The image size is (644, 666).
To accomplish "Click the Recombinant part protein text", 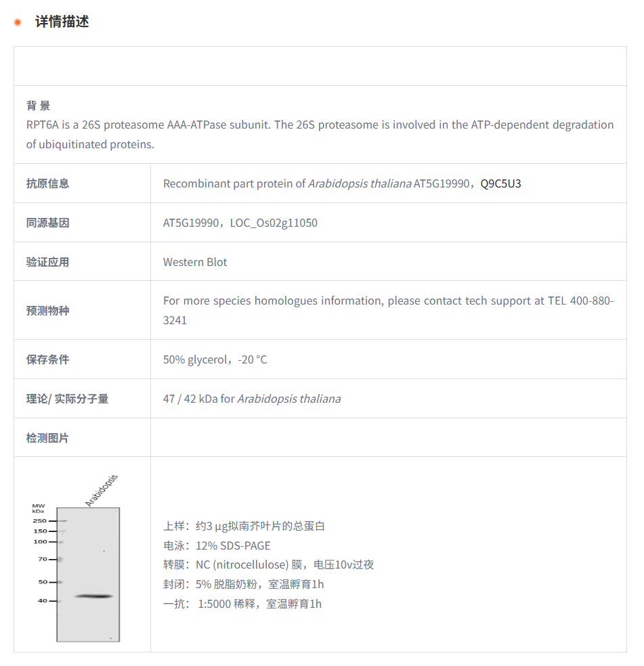I will [x=234, y=183].
